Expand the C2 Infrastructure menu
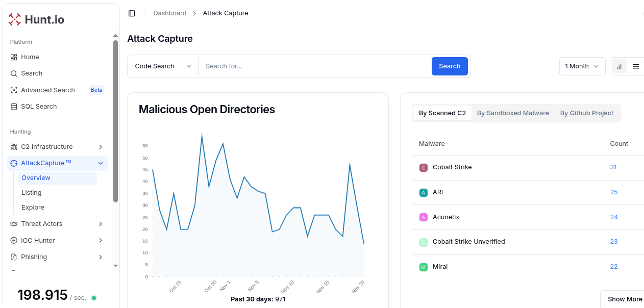Screen dimensions: 644x308 pyautogui.click(x=100, y=147)
